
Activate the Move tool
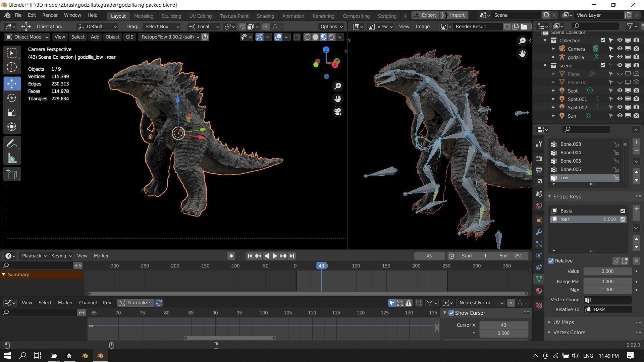(12, 83)
